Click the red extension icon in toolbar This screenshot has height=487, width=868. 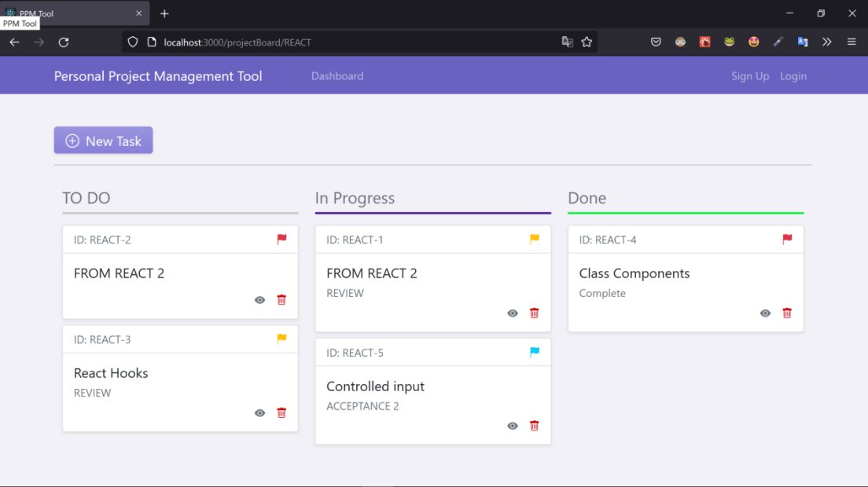[x=704, y=42]
